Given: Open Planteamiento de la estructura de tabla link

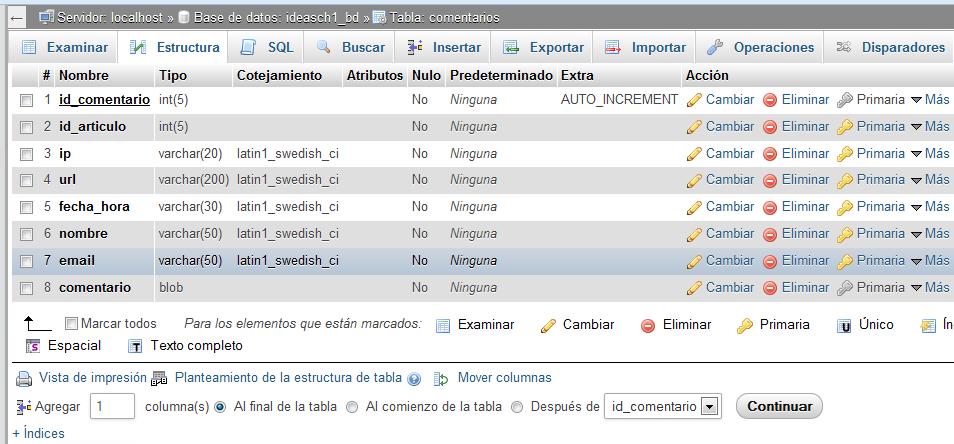Looking at the screenshot, I should 288,378.
